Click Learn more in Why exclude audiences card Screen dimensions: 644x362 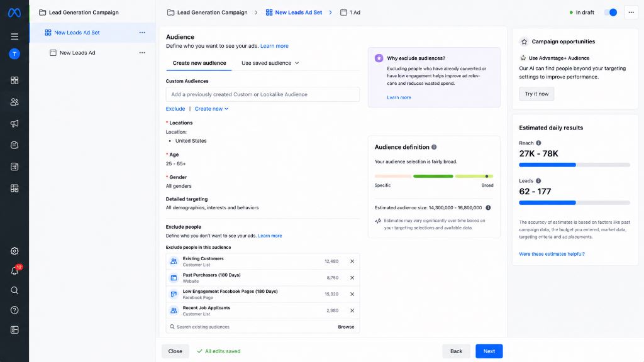pyautogui.click(x=399, y=97)
